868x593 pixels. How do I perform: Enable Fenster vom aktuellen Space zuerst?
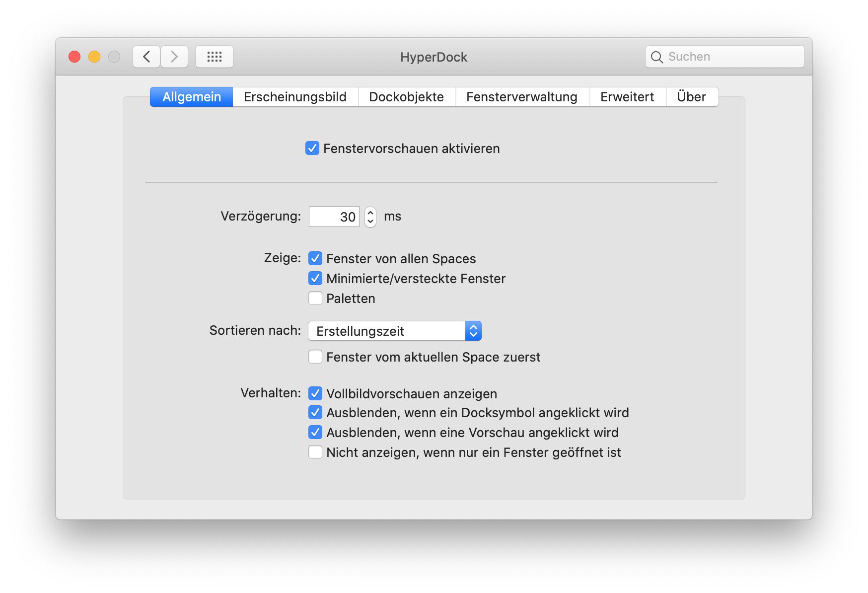coord(315,357)
